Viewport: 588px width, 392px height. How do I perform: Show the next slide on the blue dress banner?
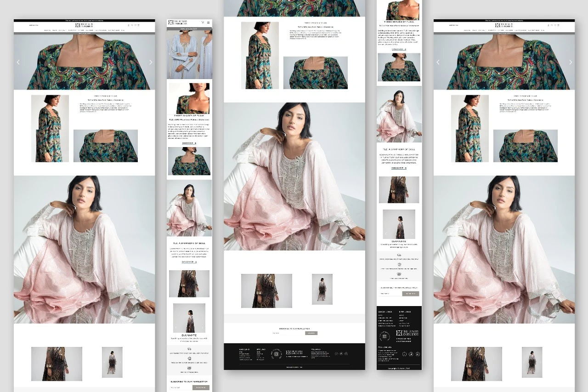[x=209, y=54]
